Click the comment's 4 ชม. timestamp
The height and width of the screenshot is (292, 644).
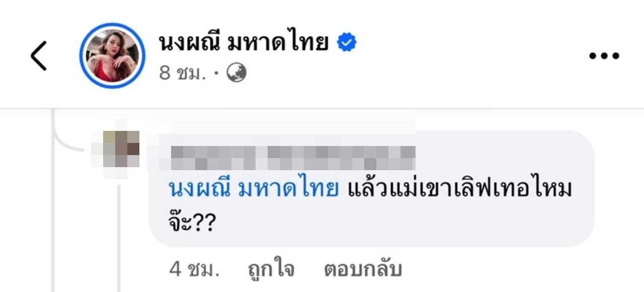click(194, 270)
